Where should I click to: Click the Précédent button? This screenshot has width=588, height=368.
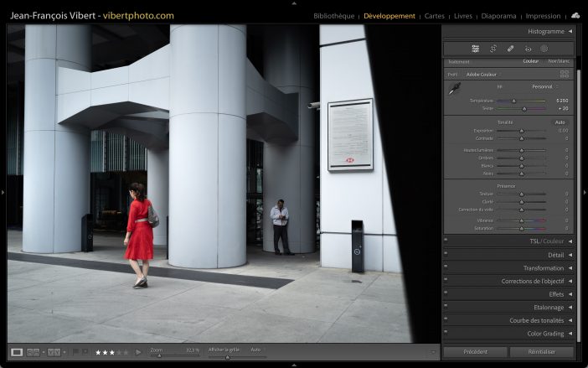click(x=474, y=352)
